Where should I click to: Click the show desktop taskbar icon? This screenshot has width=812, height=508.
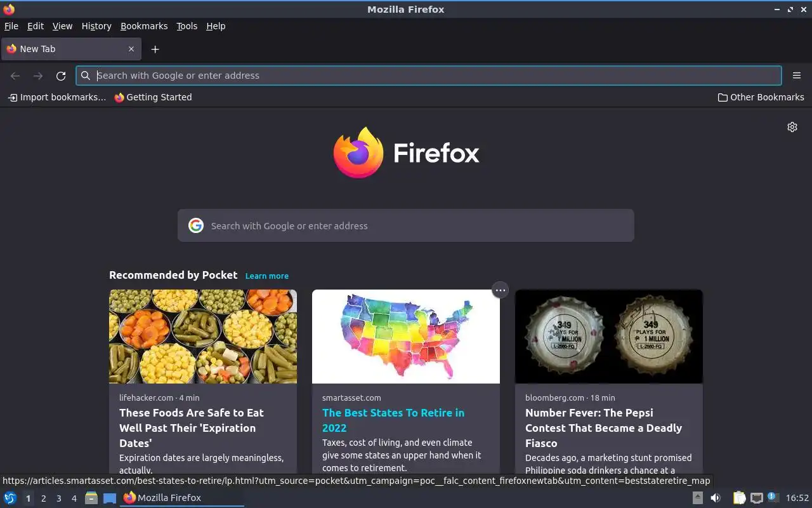tap(110, 498)
